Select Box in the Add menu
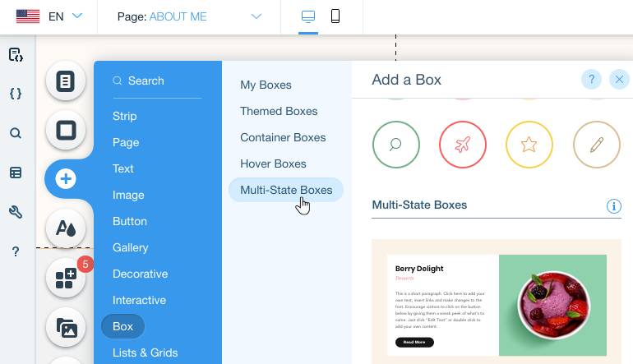633x364 pixels. [122, 326]
